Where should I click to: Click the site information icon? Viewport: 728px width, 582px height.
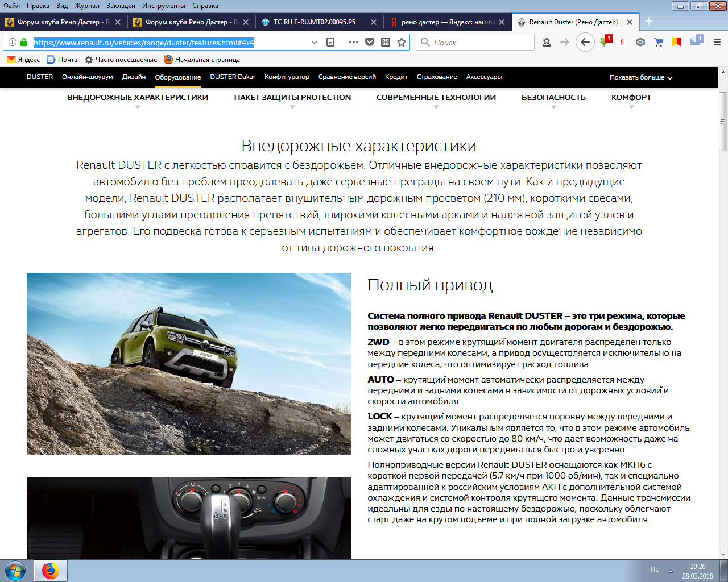tap(13, 42)
